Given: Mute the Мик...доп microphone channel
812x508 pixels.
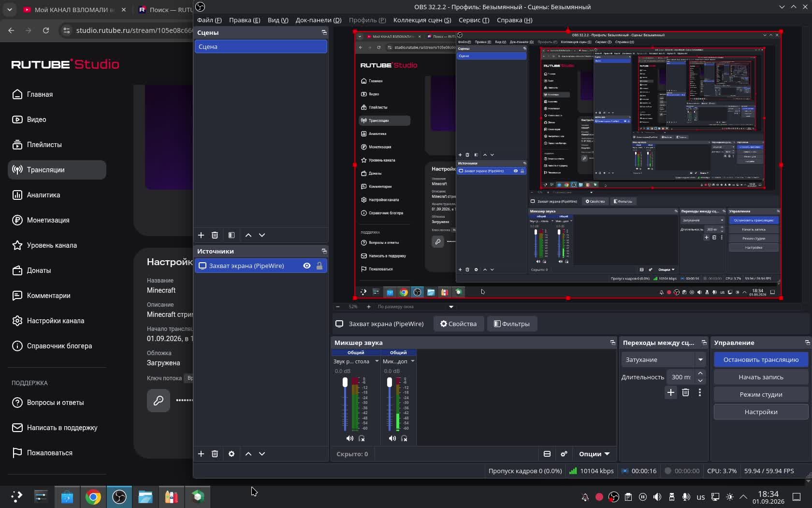Looking at the screenshot, I should click(x=392, y=438).
